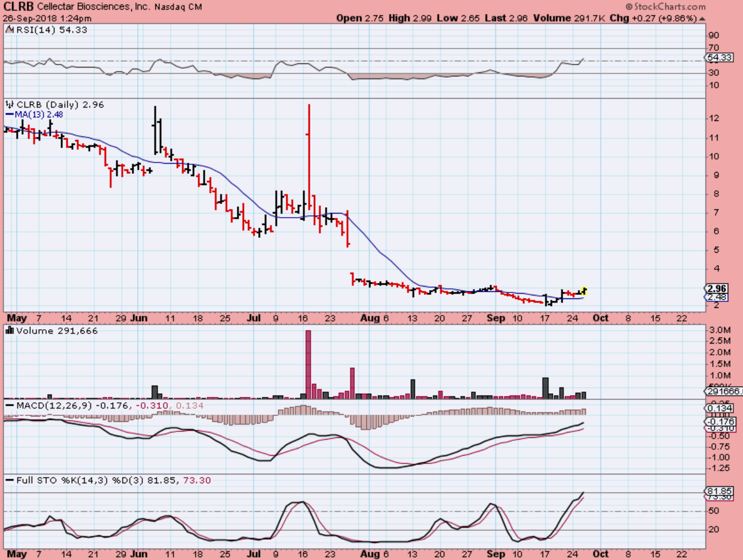
Task: Click the 54.33 RSI value tag
Action: coord(719,58)
